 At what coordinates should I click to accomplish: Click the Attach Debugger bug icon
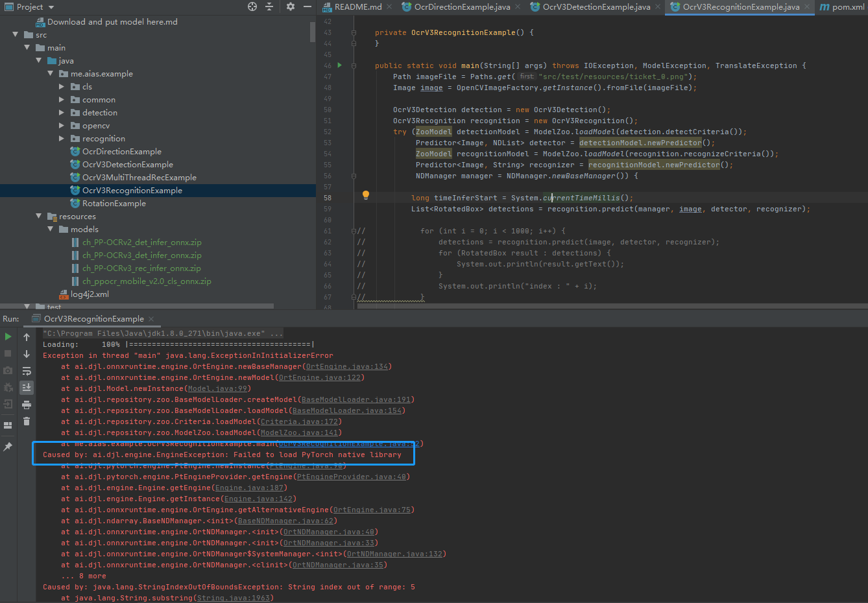8,387
